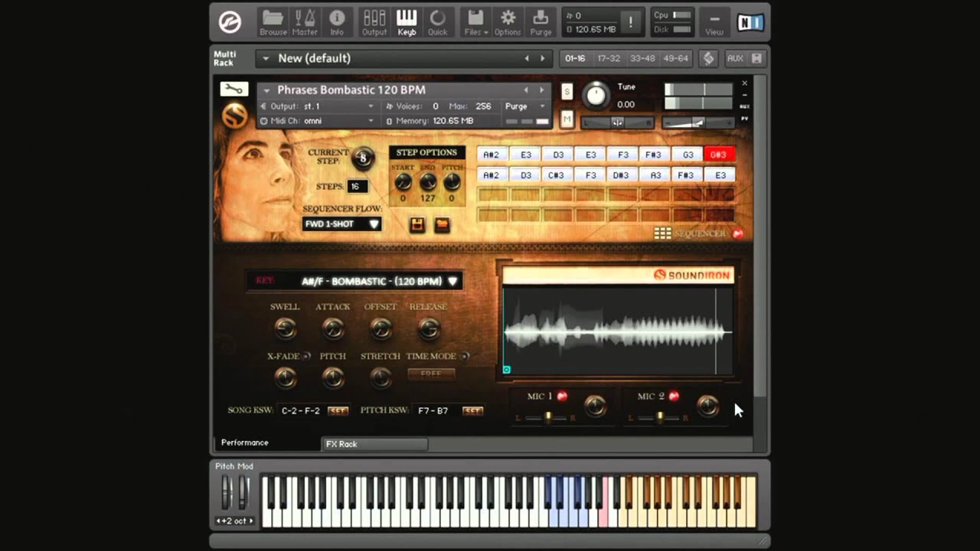Toggle the Free time mode button
980x551 pixels.
[x=431, y=373]
